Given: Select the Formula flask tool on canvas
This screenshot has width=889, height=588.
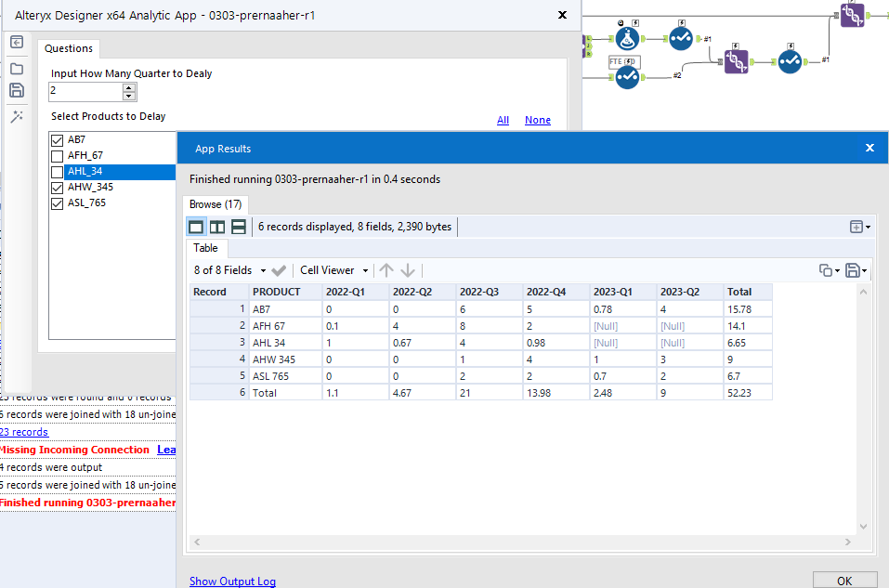Looking at the screenshot, I should point(629,38).
